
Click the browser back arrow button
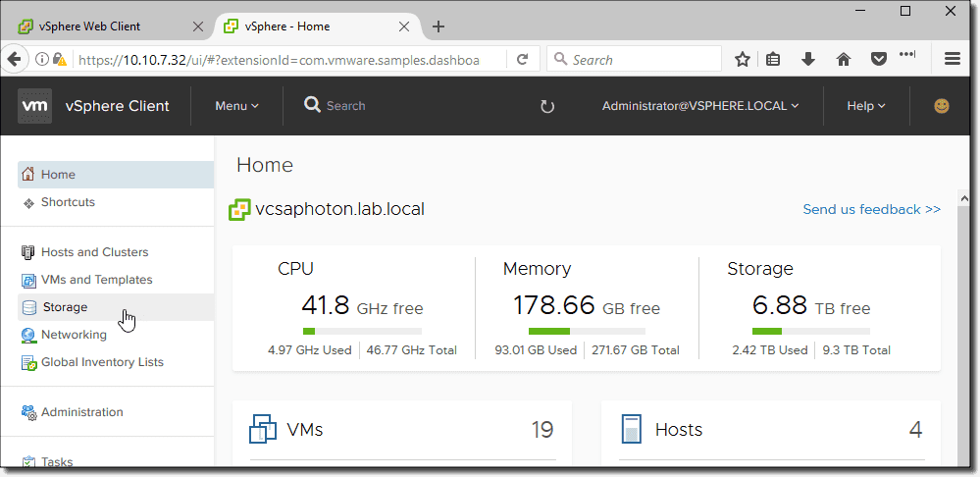(13, 60)
